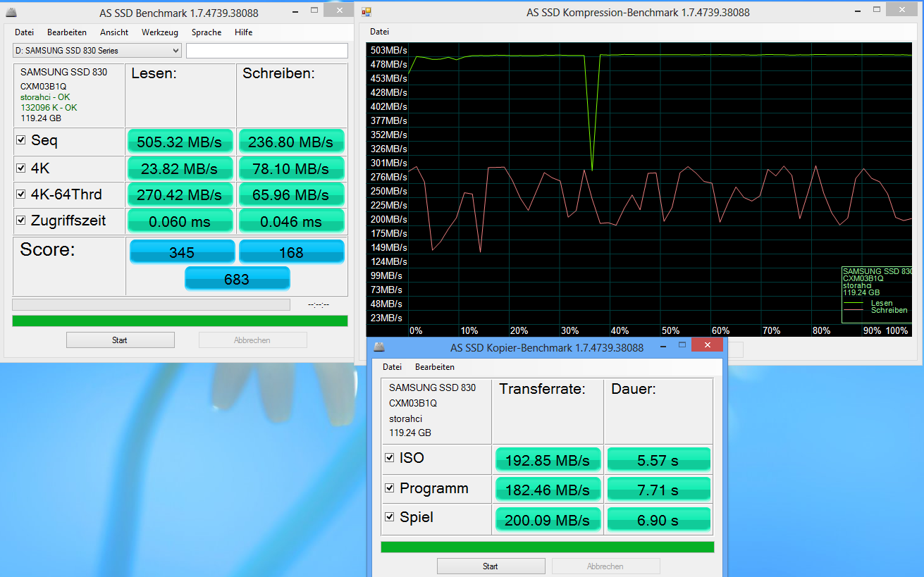Image resolution: width=924 pixels, height=577 pixels.
Task: Toggle the Zugriffszeit checkbox
Action: 21,221
